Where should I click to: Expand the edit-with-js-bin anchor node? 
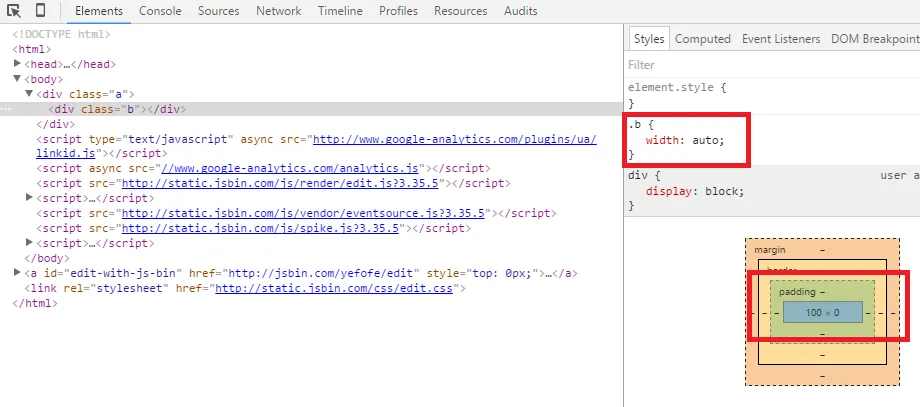[18, 272]
